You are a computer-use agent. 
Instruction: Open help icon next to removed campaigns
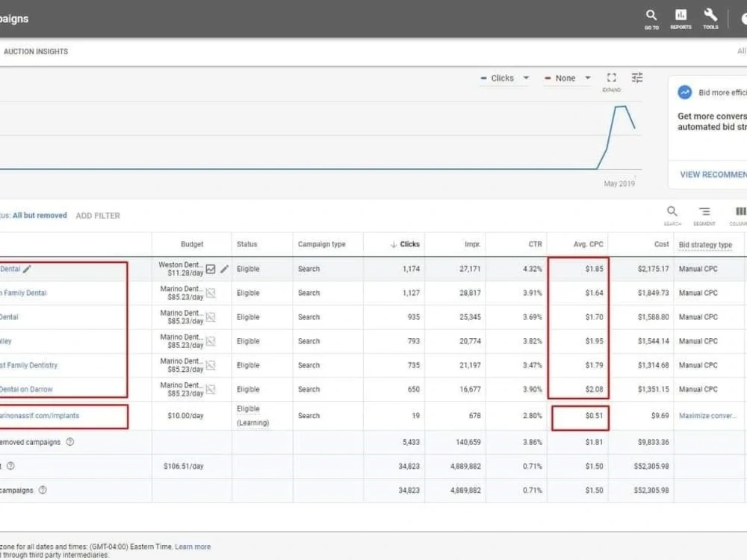pos(70,442)
